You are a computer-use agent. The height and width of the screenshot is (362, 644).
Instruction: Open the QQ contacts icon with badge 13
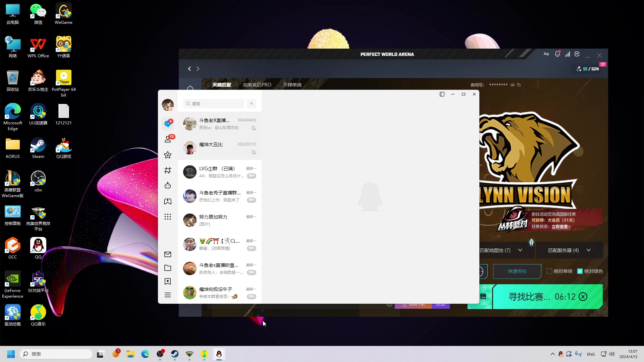(x=168, y=139)
